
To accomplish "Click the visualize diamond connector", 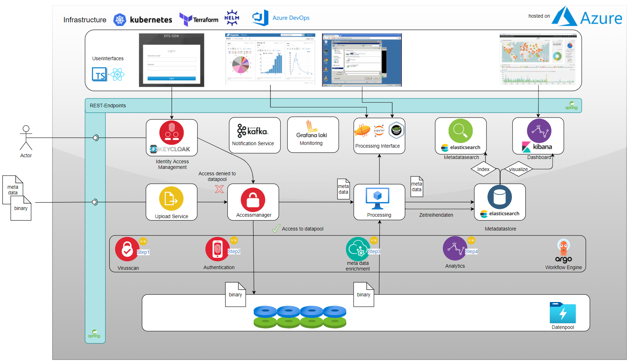I will click(x=518, y=169).
